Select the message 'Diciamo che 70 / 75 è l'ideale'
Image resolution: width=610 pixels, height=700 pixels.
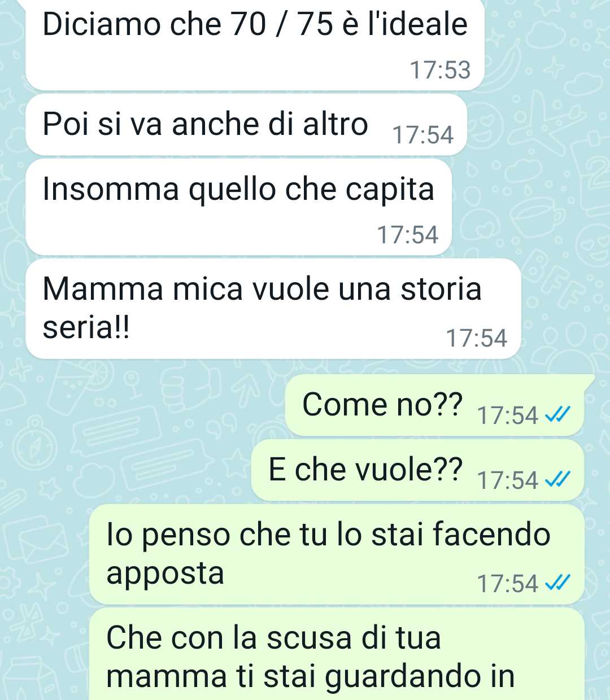255,44
